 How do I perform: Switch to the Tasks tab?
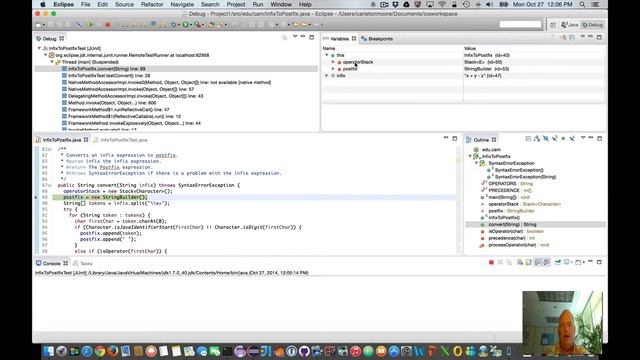(83, 264)
